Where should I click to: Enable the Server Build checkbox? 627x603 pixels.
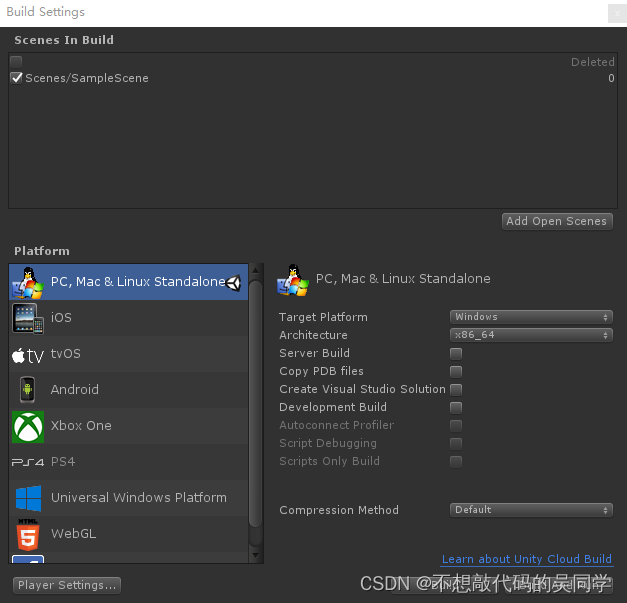point(456,353)
